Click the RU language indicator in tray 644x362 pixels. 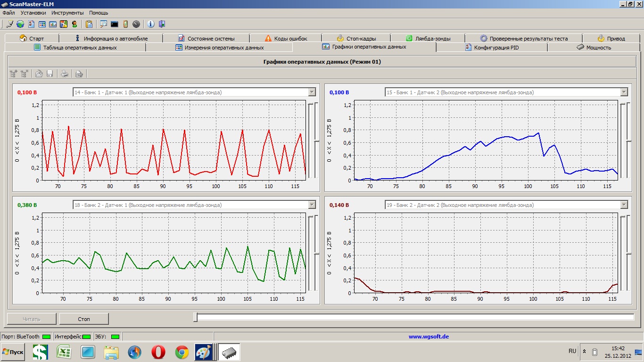572,351
